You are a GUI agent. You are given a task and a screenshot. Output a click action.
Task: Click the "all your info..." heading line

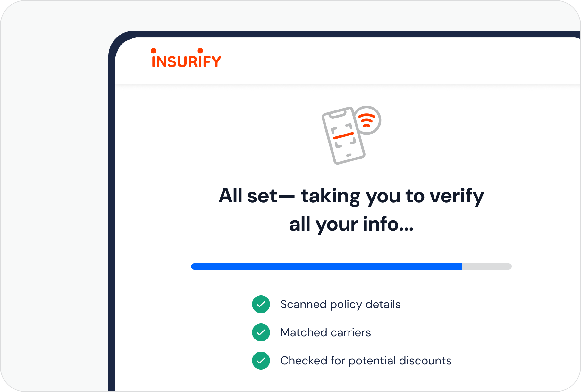tap(351, 224)
